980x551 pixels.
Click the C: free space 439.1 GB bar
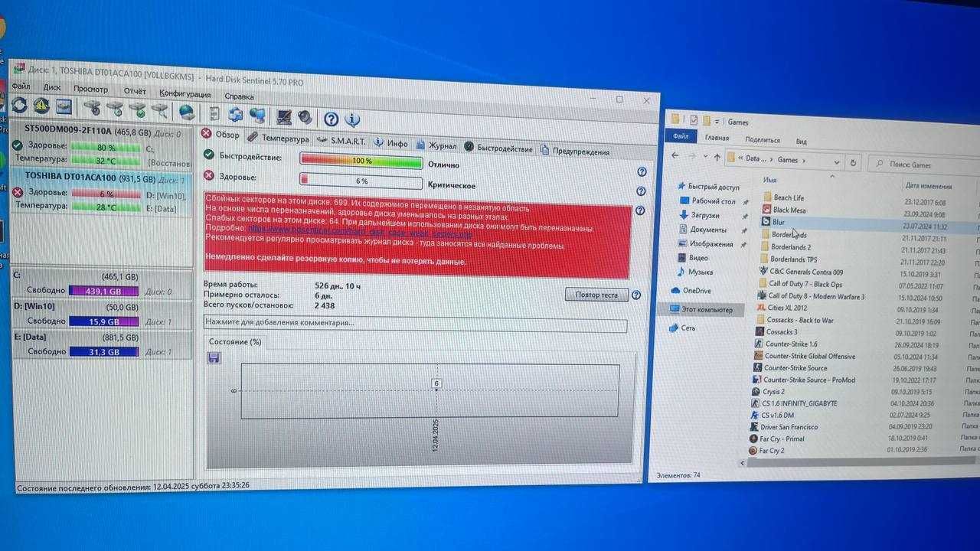(103, 291)
